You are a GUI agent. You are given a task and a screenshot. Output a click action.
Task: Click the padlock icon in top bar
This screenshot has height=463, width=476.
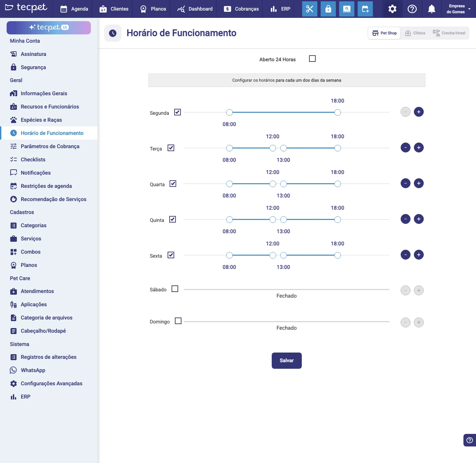coord(328,9)
